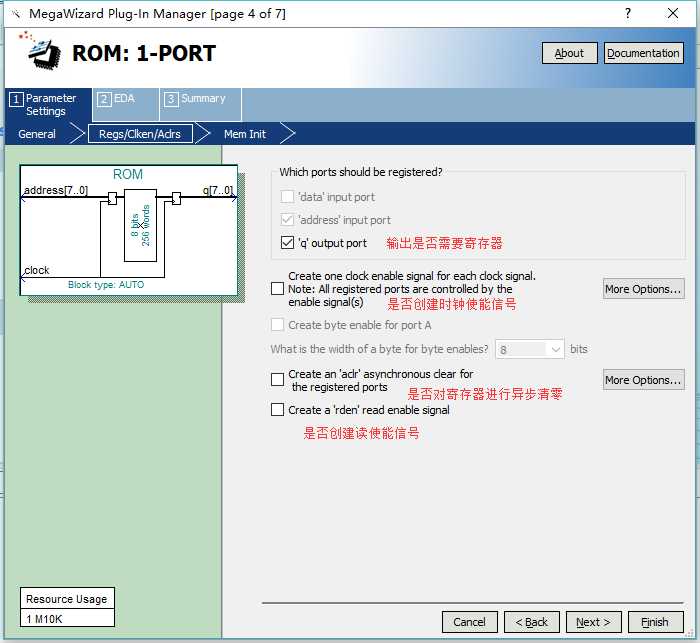Image resolution: width=700 pixels, height=643 pixels.
Task: Click the wizard title bar icon
Action: (16, 14)
